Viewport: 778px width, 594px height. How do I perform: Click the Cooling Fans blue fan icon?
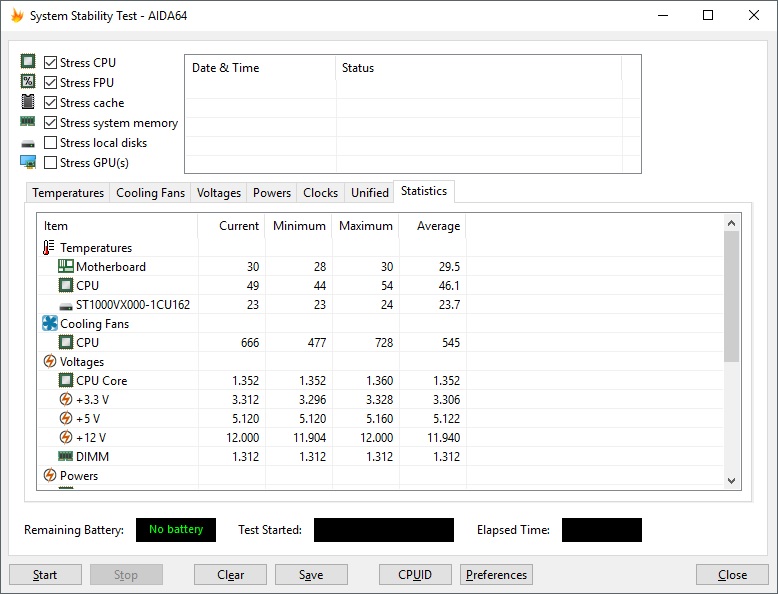(50, 324)
